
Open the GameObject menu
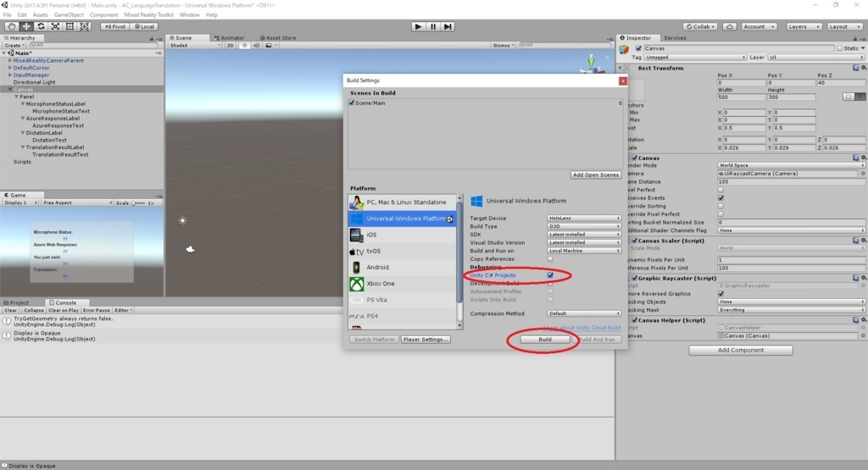(69, 15)
